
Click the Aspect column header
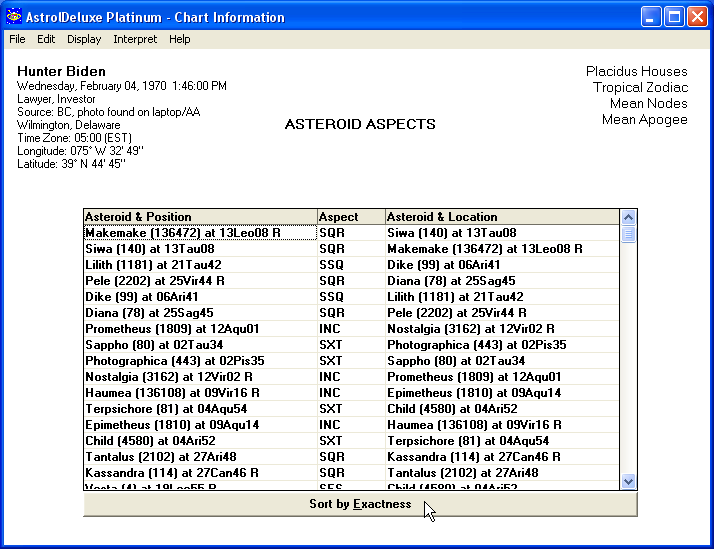click(x=351, y=217)
